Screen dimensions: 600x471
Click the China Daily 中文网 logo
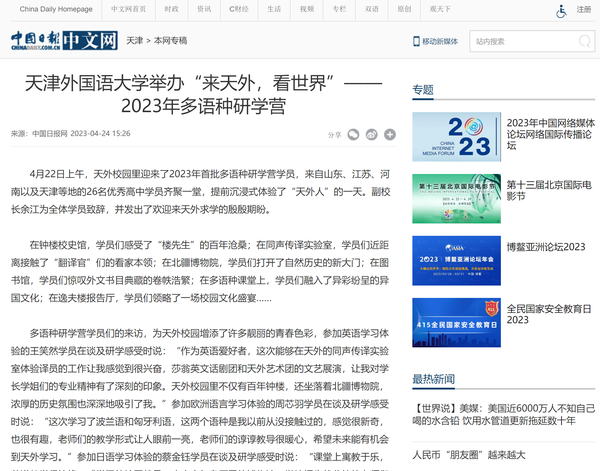click(x=59, y=41)
